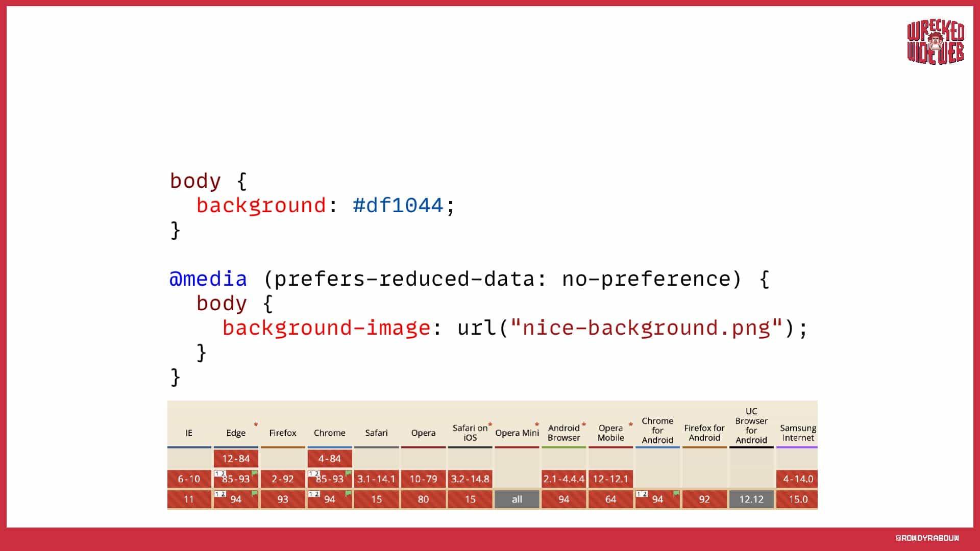Viewport: 980px width, 551px height.
Task: Select the Firefox column header
Action: (282, 433)
